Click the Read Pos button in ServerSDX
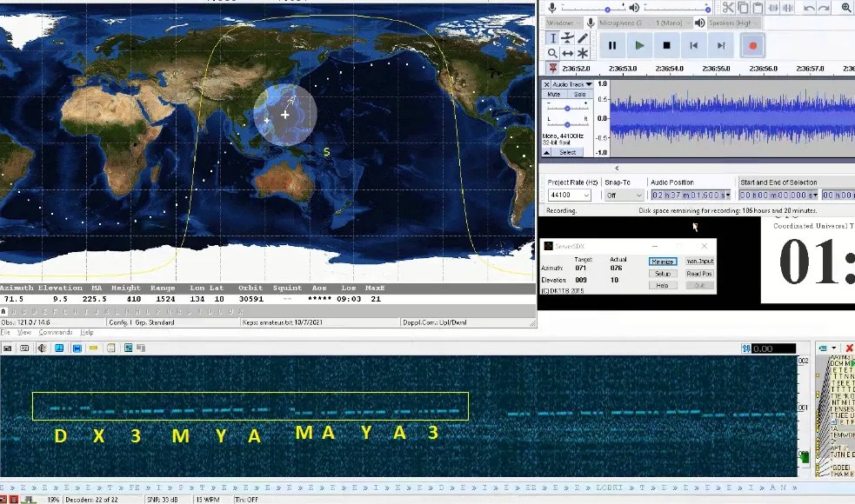This screenshot has height=504, width=855. [700, 274]
